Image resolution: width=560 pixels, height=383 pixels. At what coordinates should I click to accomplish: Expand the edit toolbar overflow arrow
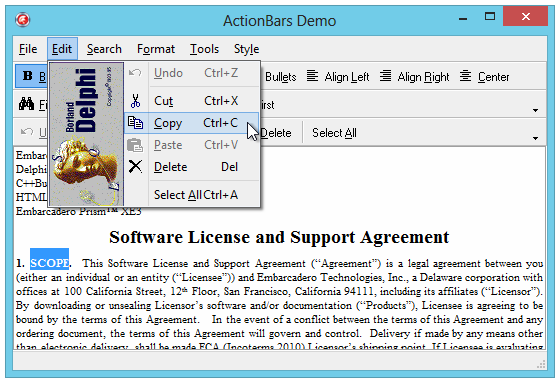(535, 138)
